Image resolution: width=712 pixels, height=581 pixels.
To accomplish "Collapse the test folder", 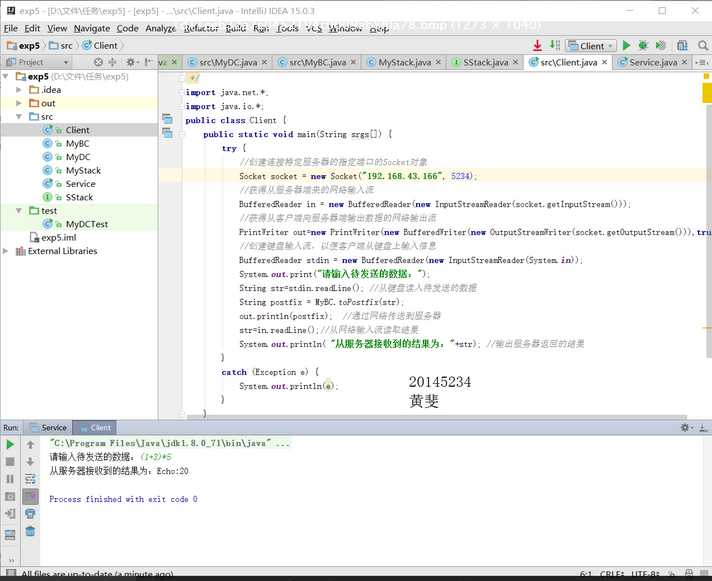I will click(x=19, y=211).
